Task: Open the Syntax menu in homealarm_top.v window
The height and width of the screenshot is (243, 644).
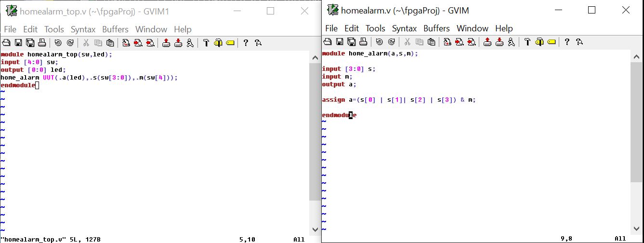Action: point(83,29)
